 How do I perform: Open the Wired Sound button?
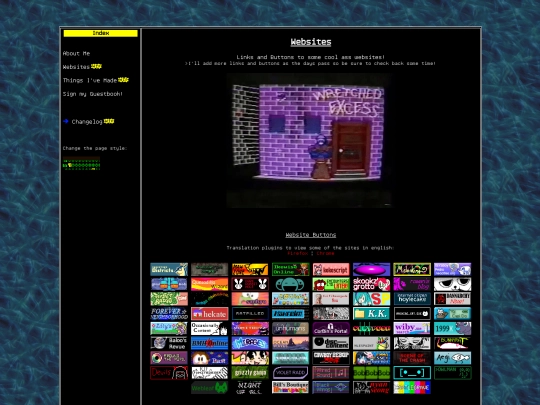[x=331, y=373]
